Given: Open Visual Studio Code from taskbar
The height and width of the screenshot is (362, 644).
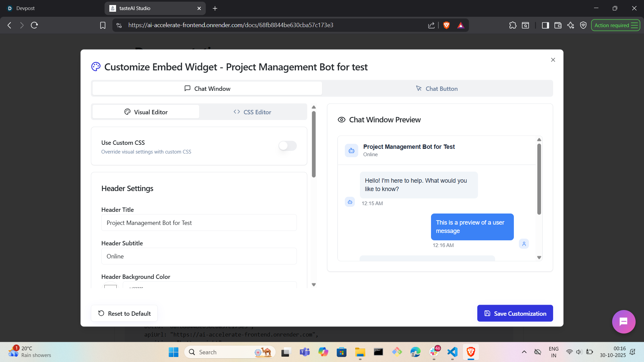Looking at the screenshot, I should pos(452,352).
